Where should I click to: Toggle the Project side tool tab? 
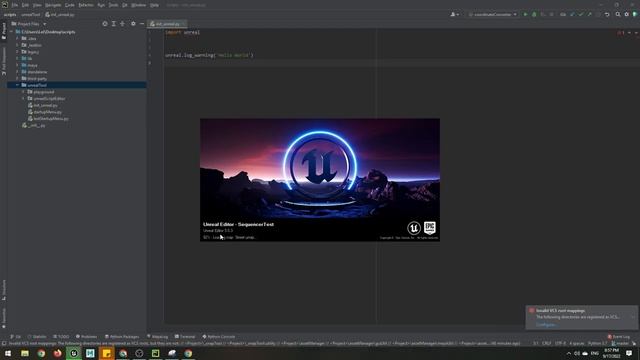4,31
